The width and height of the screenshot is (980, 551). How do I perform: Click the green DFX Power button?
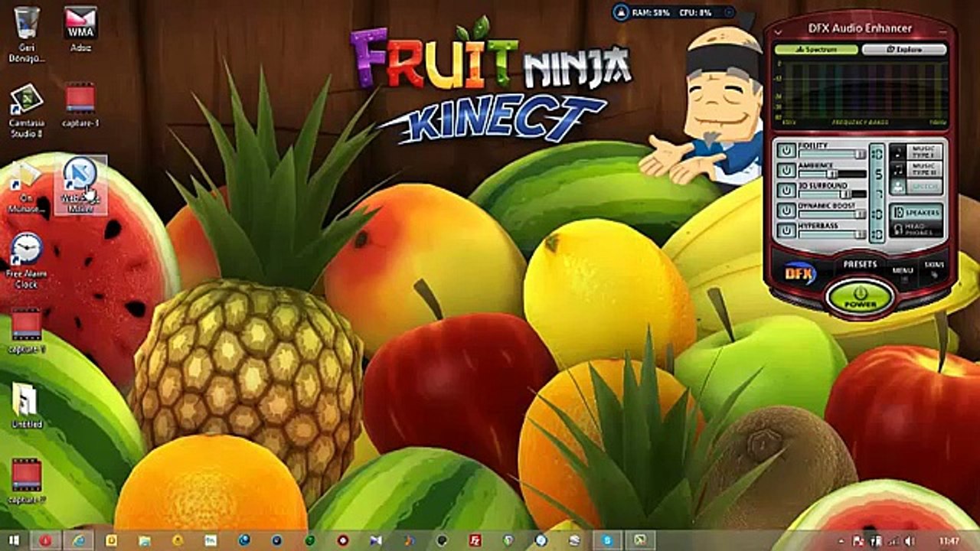[860, 297]
